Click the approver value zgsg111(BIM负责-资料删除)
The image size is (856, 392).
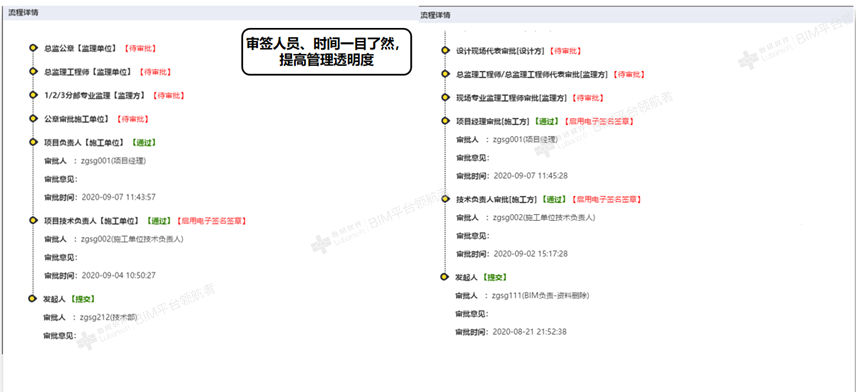[x=541, y=295]
